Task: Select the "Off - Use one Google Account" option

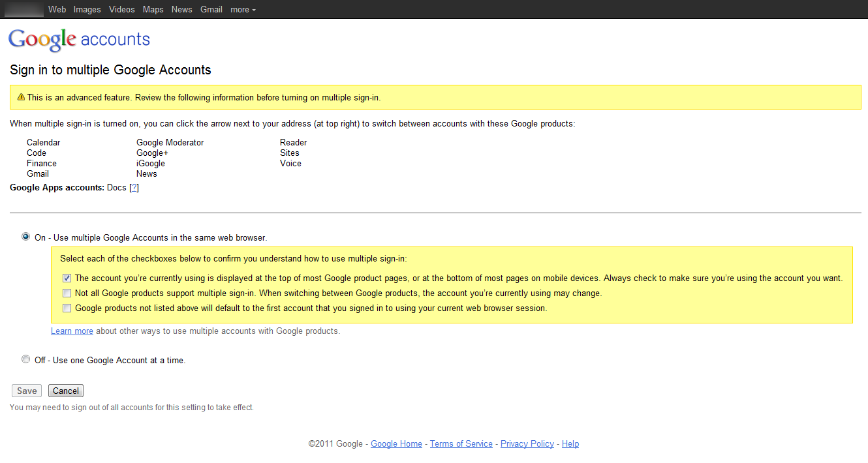Action: tap(25, 359)
